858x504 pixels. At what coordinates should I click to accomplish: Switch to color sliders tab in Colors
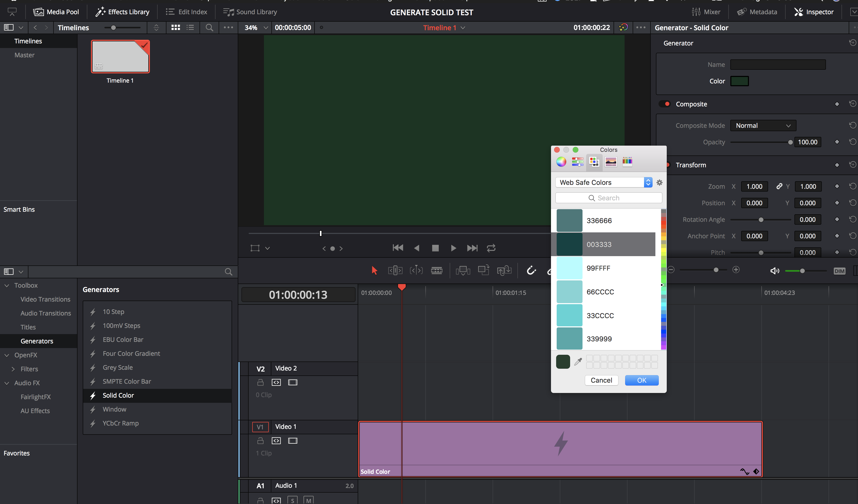click(x=577, y=162)
